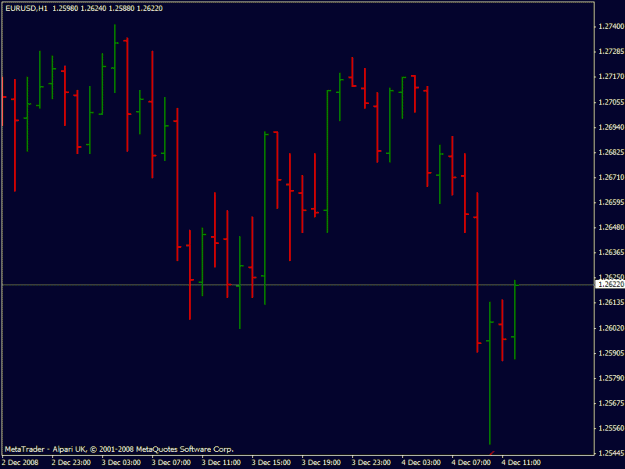Screen dimensions: 625x469
Task: Select the 2 Dec 23:00 time label
Action: tap(71, 462)
